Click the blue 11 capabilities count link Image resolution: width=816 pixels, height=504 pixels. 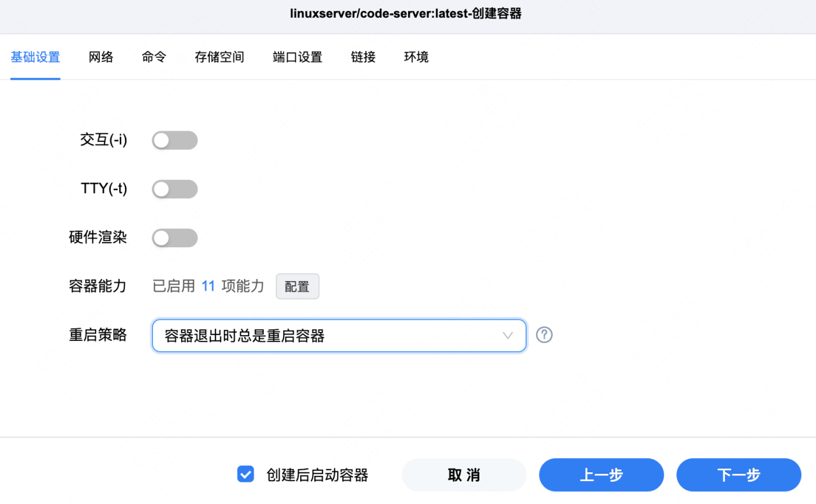click(208, 286)
